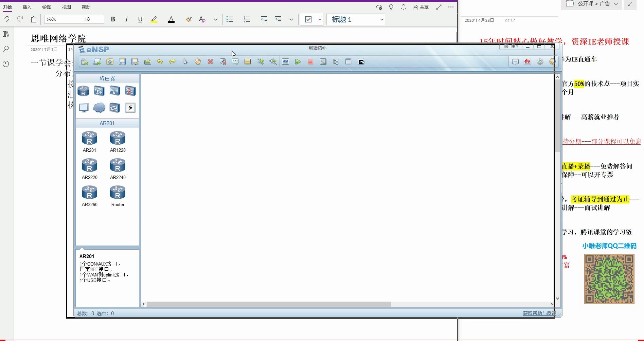644x341 pixels.
Task: Select the pointer restore tool in eNSP
Action: pos(185,61)
